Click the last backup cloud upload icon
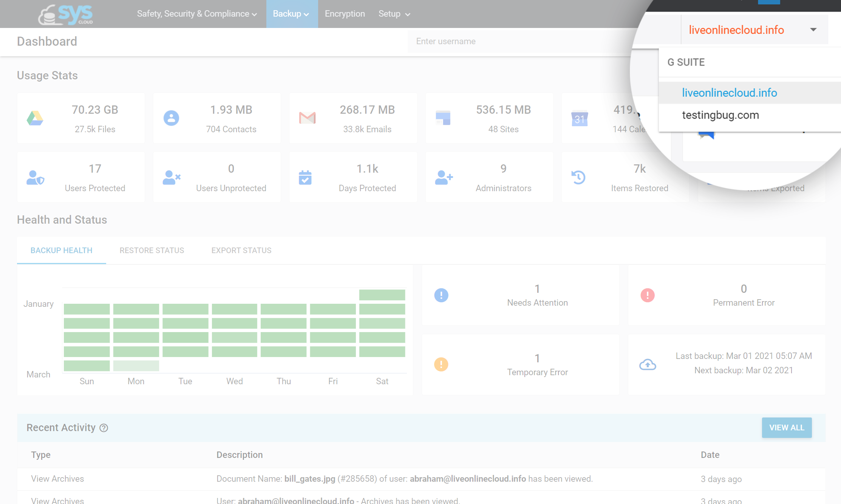Screen dimensions: 841x504 click(648, 365)
